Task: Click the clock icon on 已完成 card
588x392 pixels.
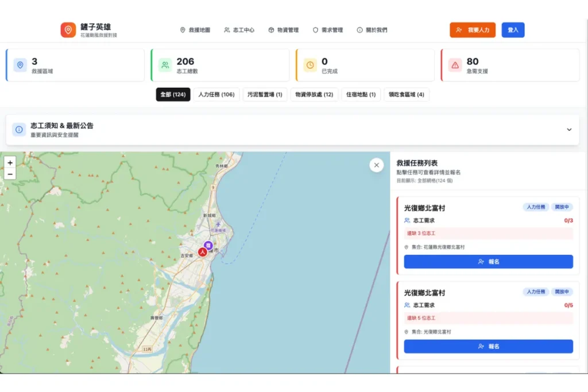Action: click(310, 65)
